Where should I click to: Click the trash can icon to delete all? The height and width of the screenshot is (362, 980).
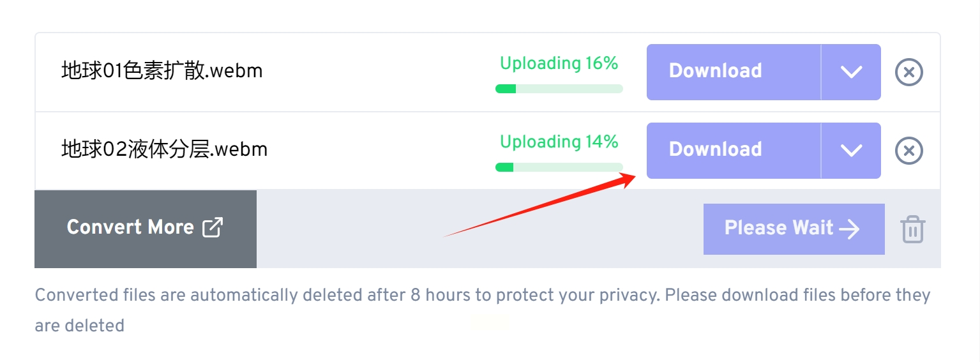coord(913,229)
